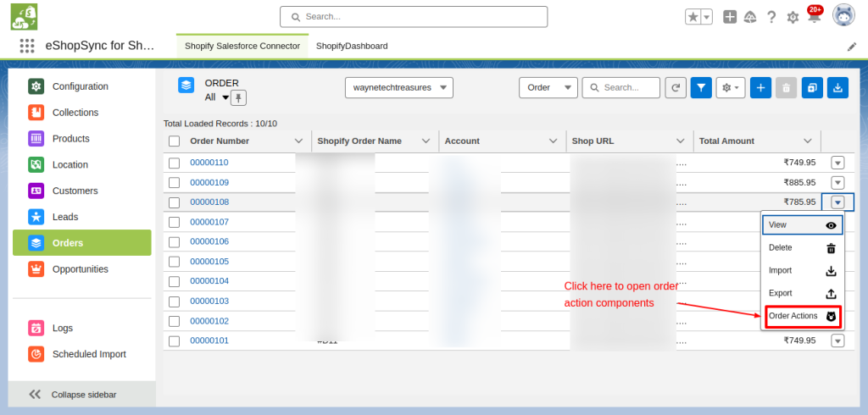Viewport: 868px width, 415px height.
Task: Check the box for order 00000110
Action: pyautogui.click(x=175, y=163)
